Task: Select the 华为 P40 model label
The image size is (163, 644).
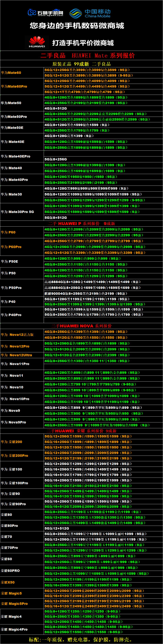Action: tap(8, 302)
